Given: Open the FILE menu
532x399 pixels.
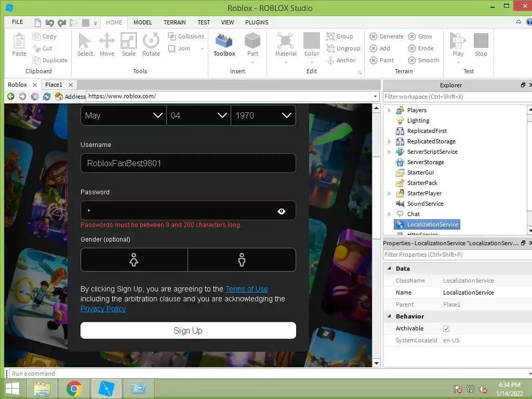Looking at the screenshot, I should click(17, 22).
